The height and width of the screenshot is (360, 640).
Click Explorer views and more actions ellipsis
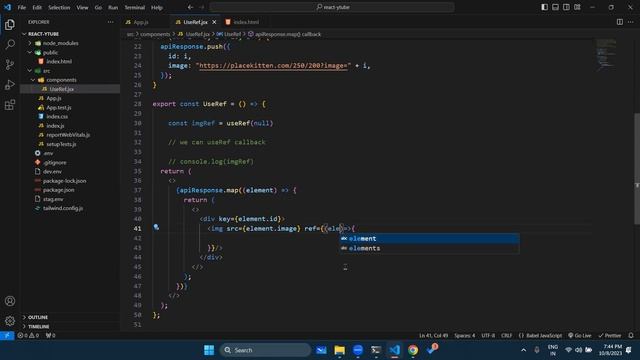point(111,22)
